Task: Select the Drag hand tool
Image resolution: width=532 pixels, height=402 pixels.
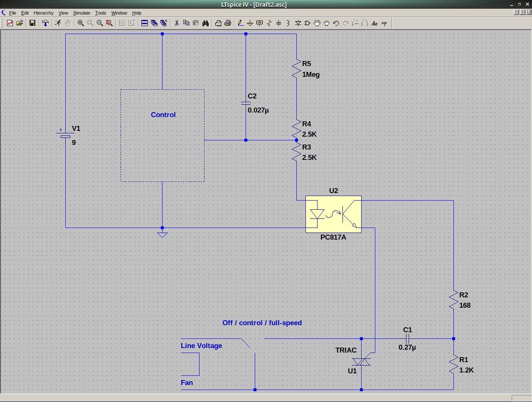Action: (327, 23)
